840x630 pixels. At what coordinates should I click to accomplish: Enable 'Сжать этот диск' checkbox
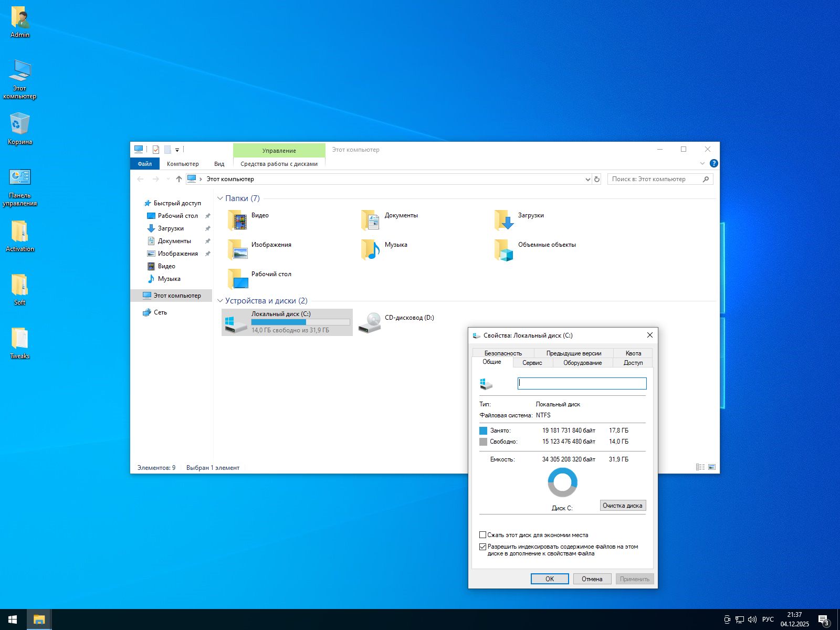pos(483,535)
